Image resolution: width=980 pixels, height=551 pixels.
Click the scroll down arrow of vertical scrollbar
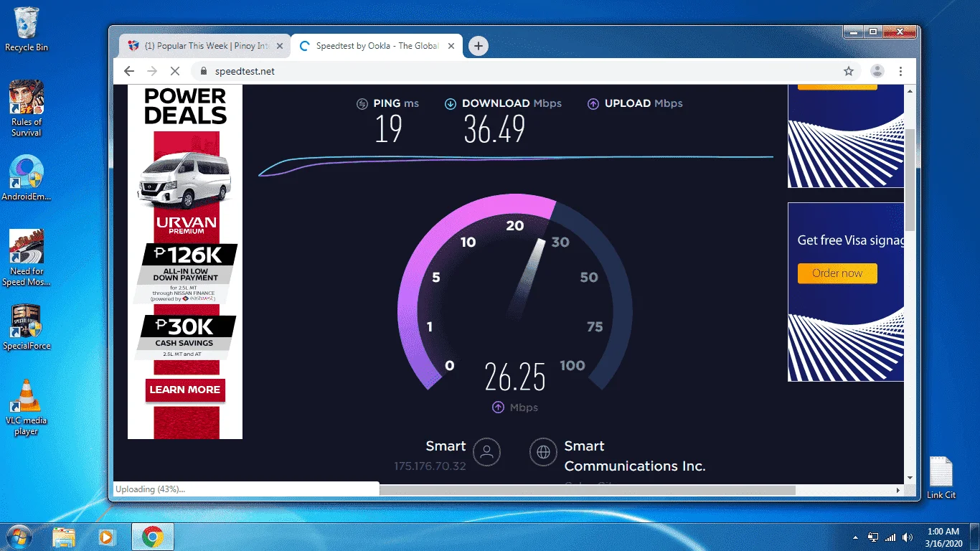(910, 476)
